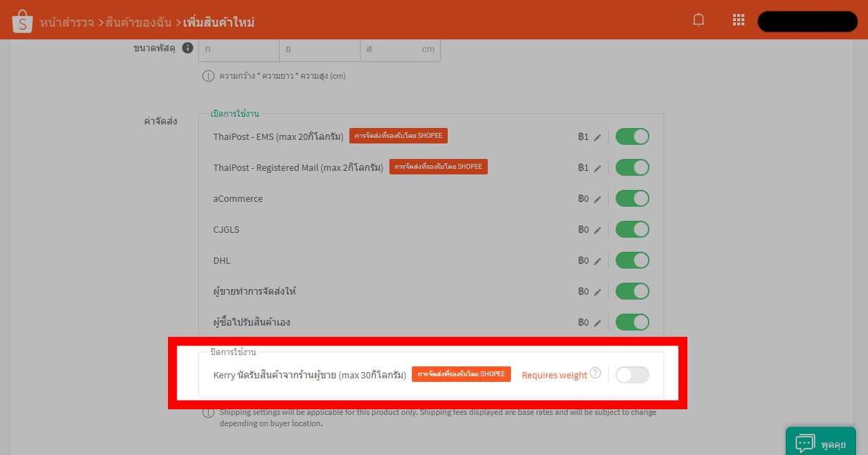Click the Shopee-supported badge on Registered Mail row
This screenshot has height=455, width=868.
pyautogui.click(x=439, y=167)
